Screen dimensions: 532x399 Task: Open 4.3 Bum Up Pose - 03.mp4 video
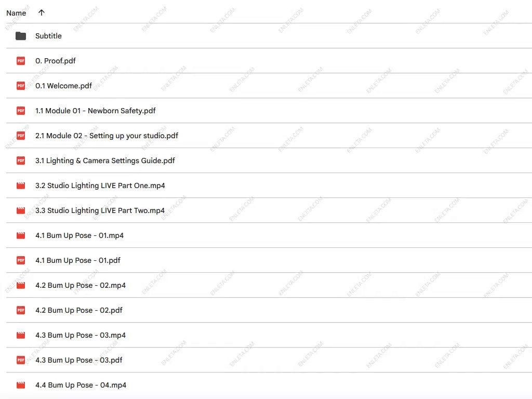click(x=81, y=335)
